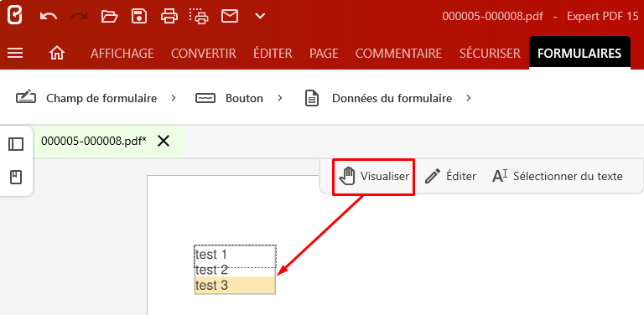Select the FORMULAIRES tab
The height and width of the screenshot is (315, 644).
579,53
